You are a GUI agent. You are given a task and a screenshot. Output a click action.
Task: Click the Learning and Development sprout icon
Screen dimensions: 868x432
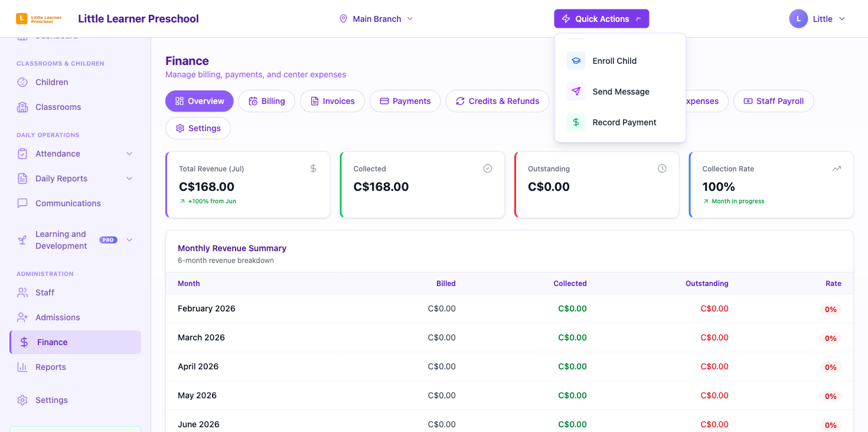pyautogui.click(x=22, y=240)
